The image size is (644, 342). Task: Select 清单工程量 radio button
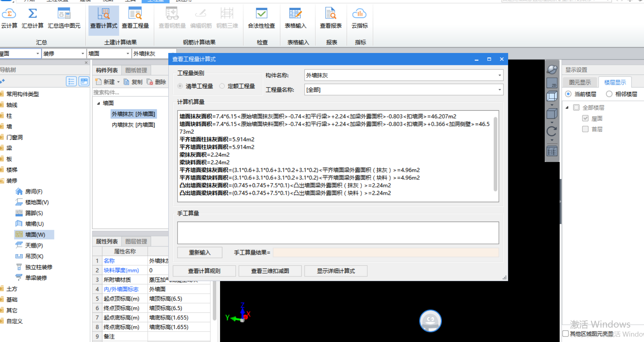pos(180,86)
